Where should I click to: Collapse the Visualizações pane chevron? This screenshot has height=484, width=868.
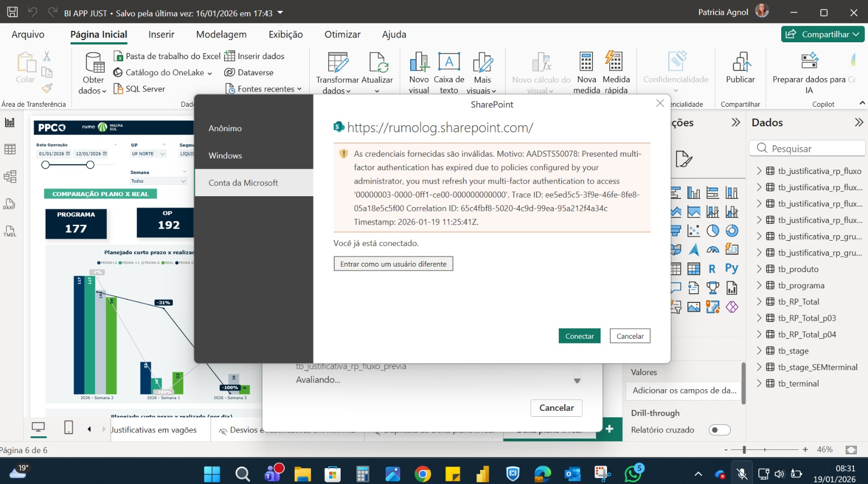736,122
